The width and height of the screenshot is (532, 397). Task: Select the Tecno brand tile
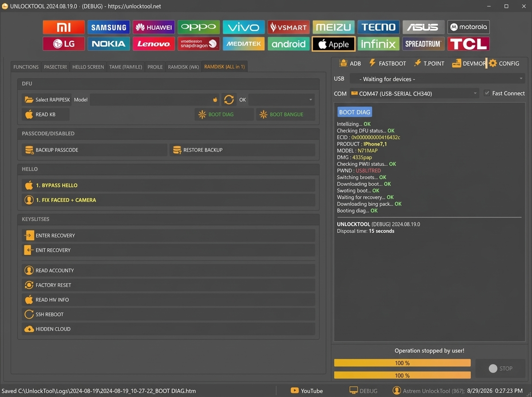pos(378,27)
